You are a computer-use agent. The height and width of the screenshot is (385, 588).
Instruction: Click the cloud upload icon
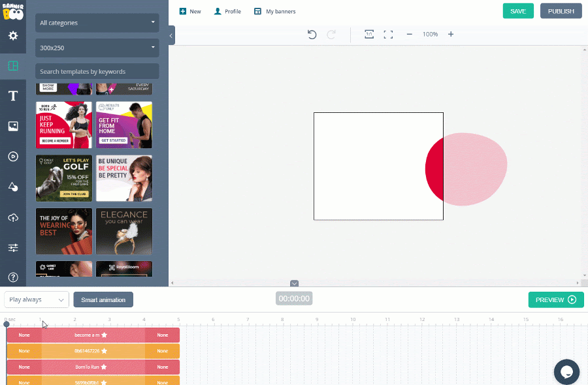(x=13, y=217)
